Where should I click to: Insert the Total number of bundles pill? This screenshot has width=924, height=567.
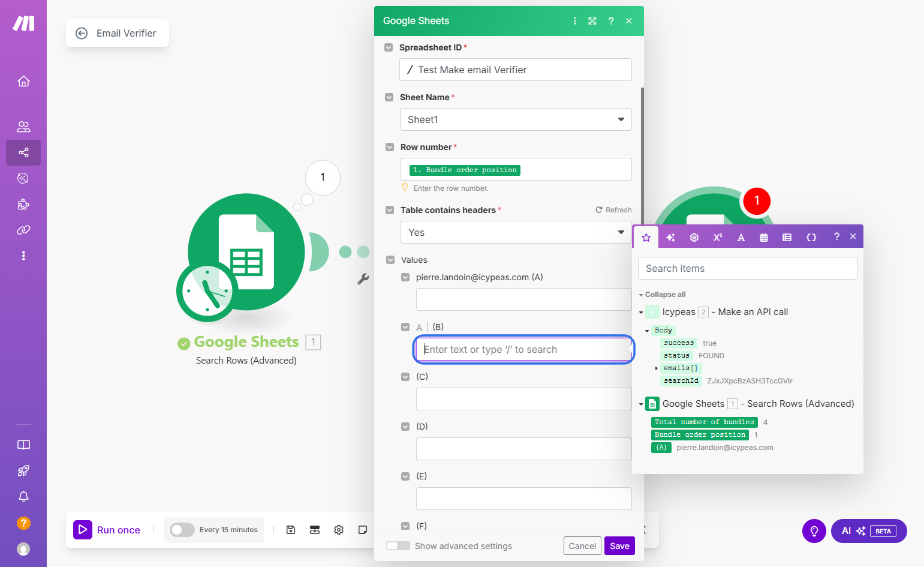point(705,422)
